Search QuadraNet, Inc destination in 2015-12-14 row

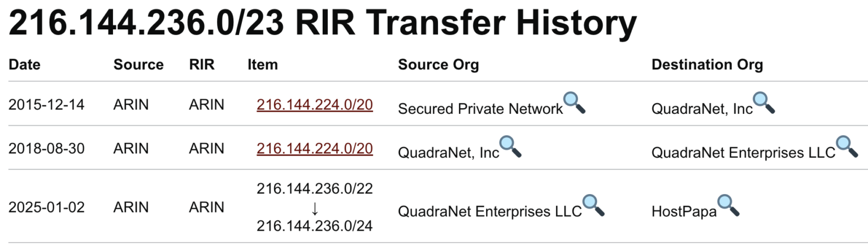point(764,103)
